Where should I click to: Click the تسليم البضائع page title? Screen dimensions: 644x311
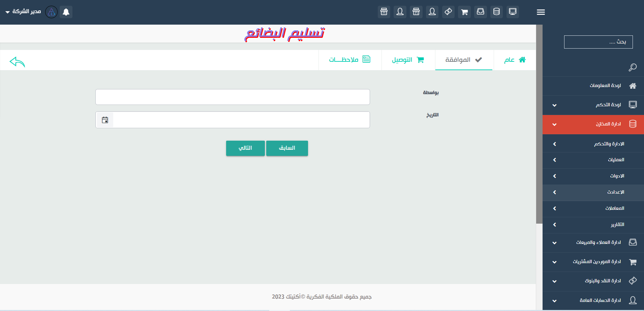[285, 34]
